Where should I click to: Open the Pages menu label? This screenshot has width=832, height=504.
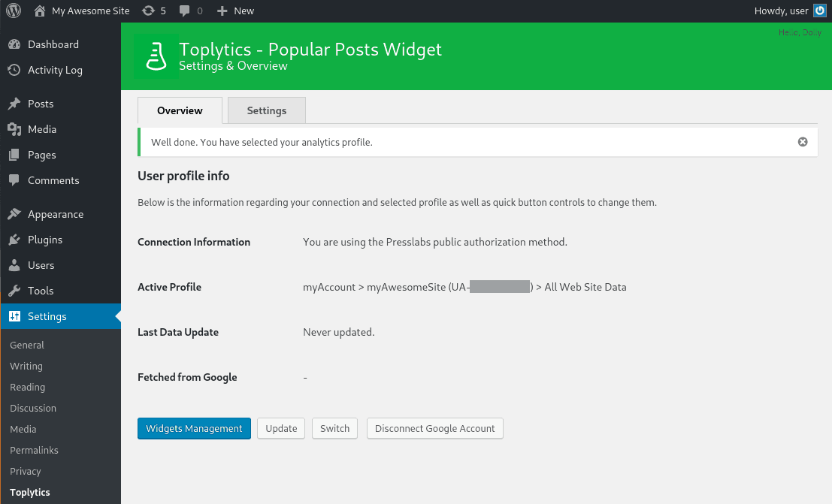click(x=42, y=155)
